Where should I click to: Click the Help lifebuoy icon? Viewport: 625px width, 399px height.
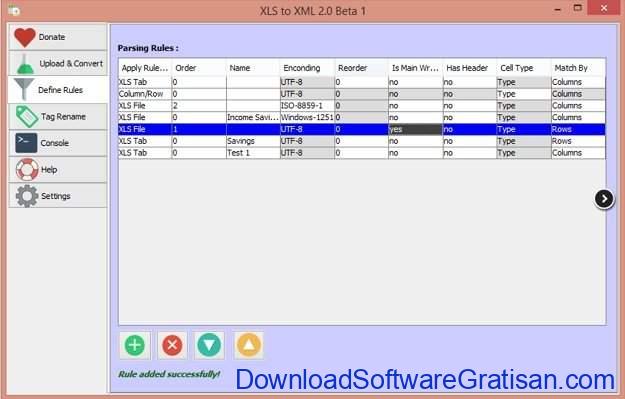tap(27, 169)
